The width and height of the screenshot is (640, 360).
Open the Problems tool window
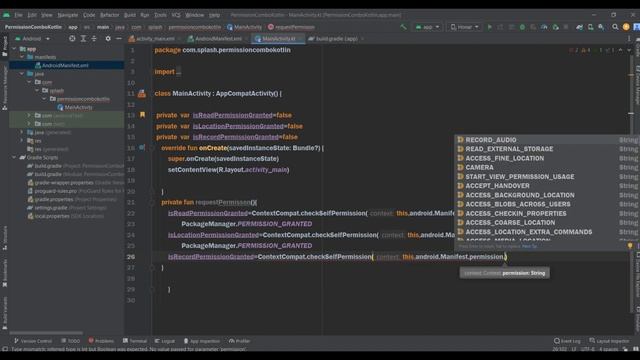(101, 341)
